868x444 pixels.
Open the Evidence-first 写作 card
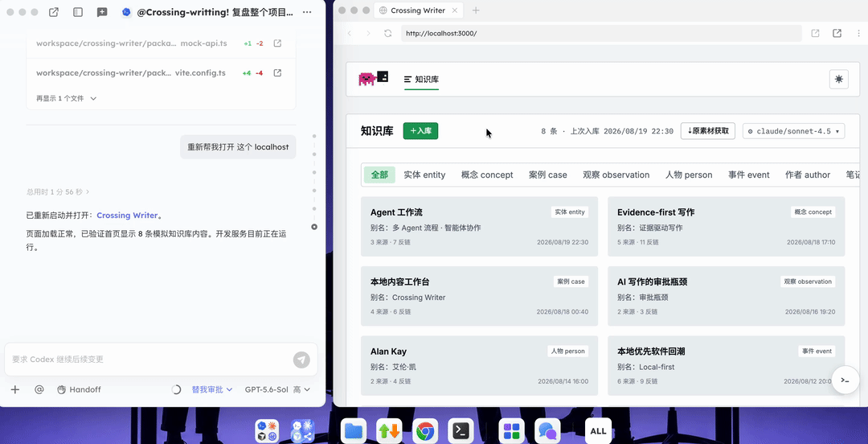(727, 226)
